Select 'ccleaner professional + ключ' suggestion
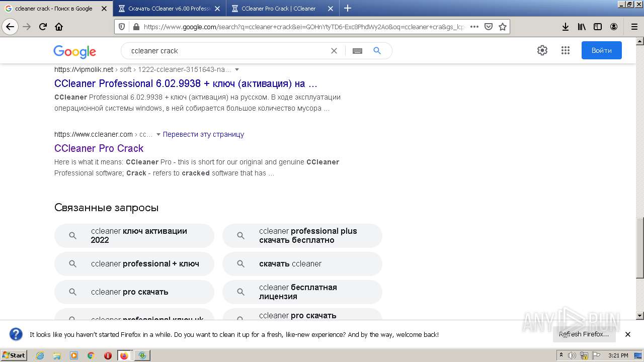This screenshot has width=644, height=362. point(134,263)
